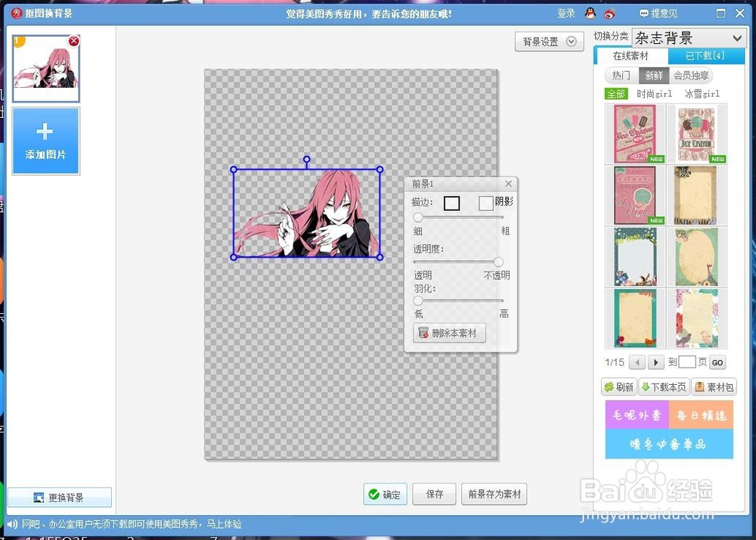The height and width of the screenshot is (540, 756).
Task: Click the 透明度 opacity slider handle
Action: click(498, 262)
